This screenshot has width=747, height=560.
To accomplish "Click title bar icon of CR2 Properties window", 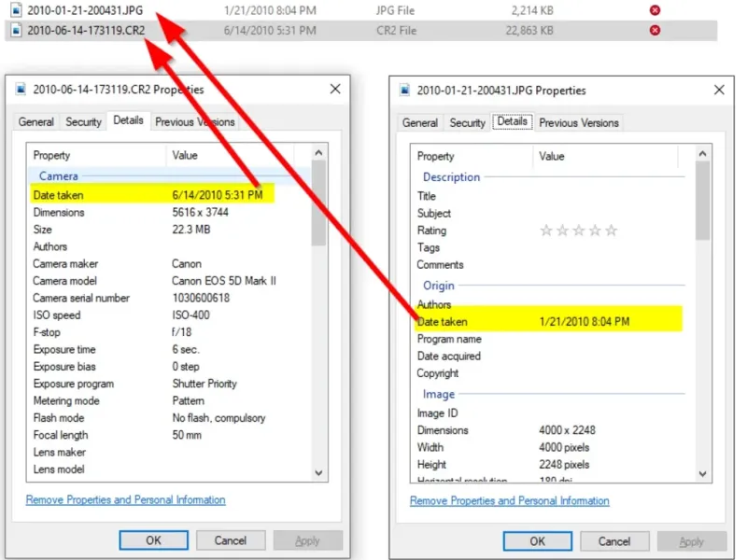I will coord(21,89).
